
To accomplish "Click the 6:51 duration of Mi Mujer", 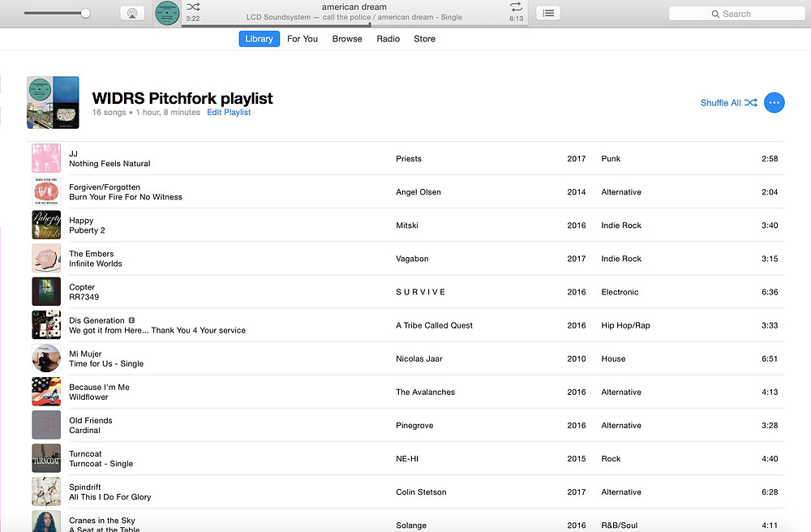I will pyautogui.click(x=770, y=358).
